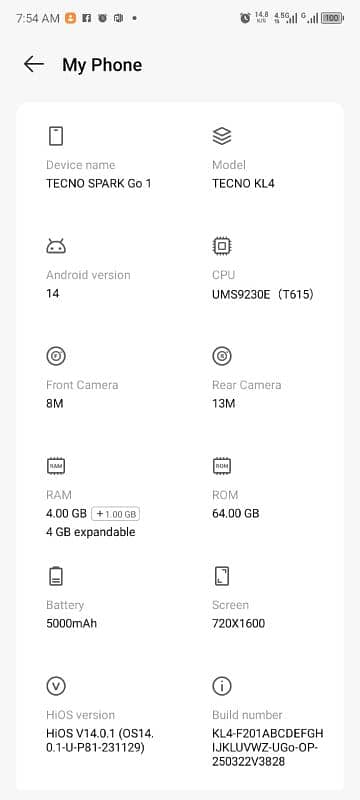Tap the +1.00 GB RAM expansion badge
Viewport: 360px width, 800px height.
116,514
